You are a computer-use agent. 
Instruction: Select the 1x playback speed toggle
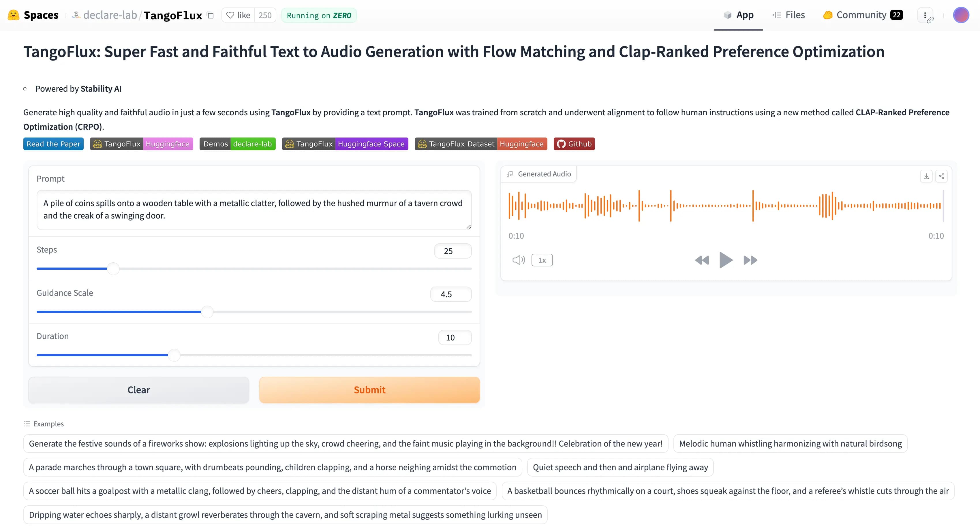point(542,259)
